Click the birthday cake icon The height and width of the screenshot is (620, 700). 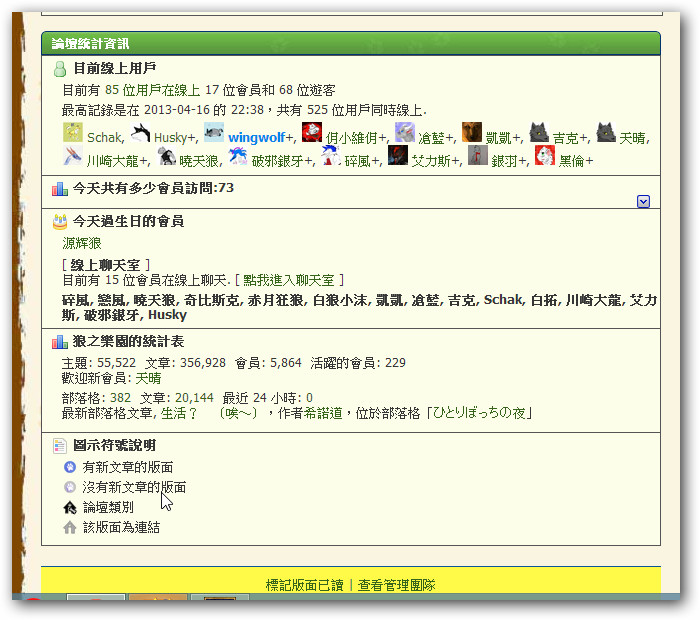tap(59, 221)
